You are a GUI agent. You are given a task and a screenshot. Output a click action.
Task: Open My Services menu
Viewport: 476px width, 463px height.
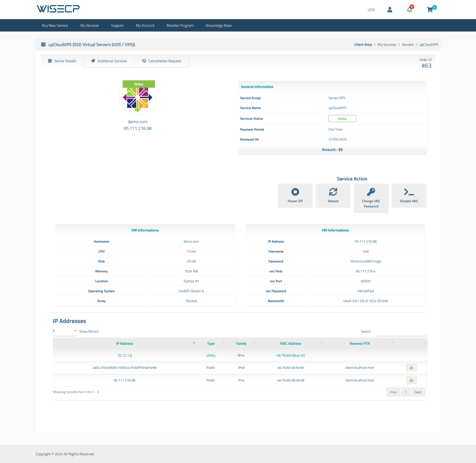tap(90, 26)
